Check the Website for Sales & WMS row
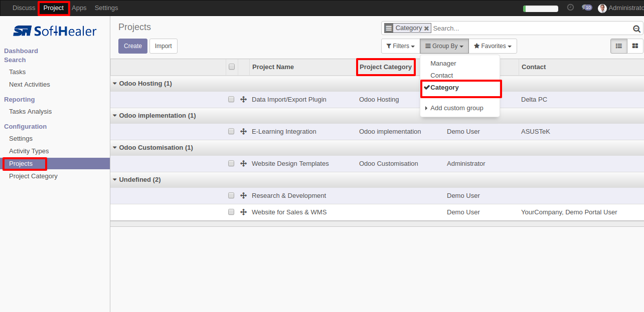 point(231,212)
